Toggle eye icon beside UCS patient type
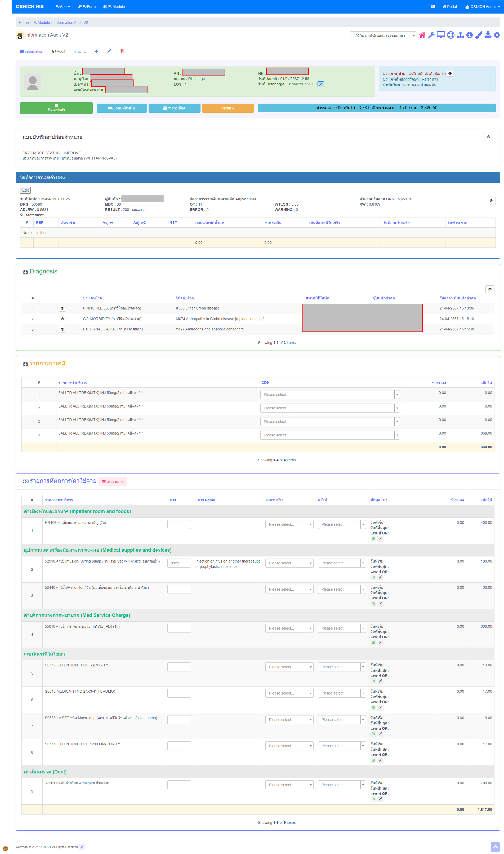The height and width of the screenshot is (854, 504). click(450, 73)
